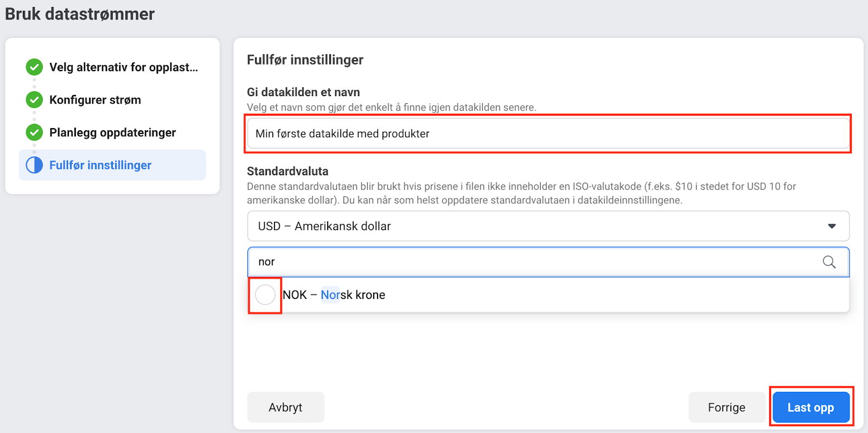This screenshot has height=433, width=868.
Task: Expand the currency list using the caret arrow
Action: coord(832,226)
